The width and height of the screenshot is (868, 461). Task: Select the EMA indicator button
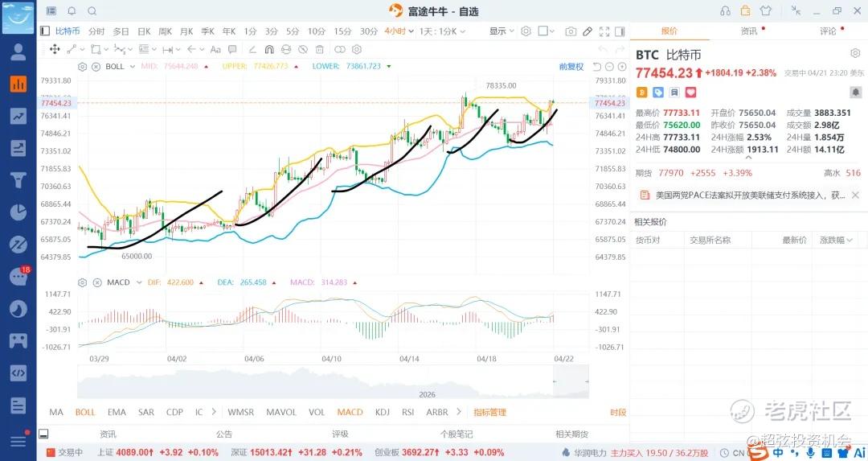tap(117, 412)
